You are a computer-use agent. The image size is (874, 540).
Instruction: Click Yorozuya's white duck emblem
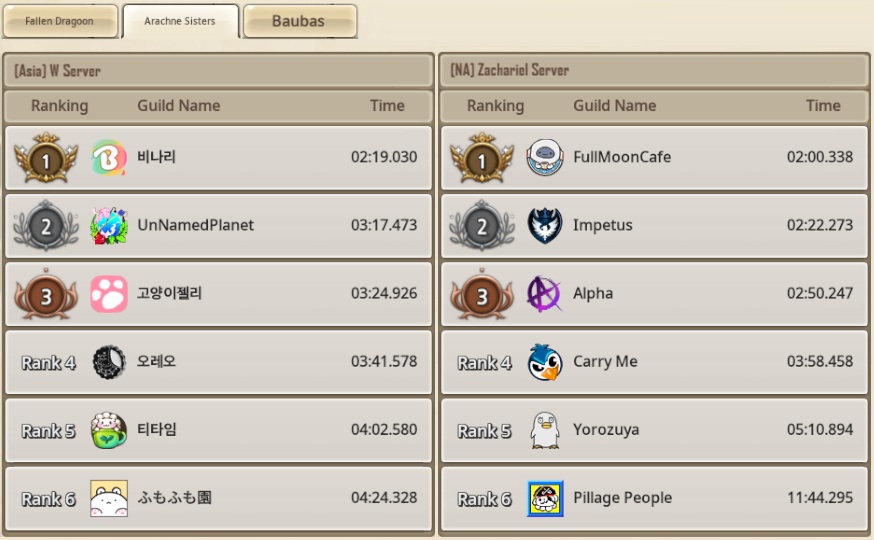pos(545,430)
